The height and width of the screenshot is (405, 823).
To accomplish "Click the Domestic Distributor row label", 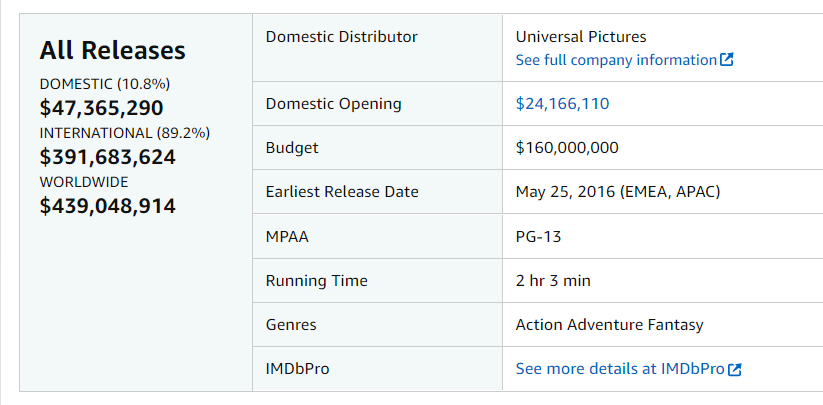I will (x=342, y=37).
